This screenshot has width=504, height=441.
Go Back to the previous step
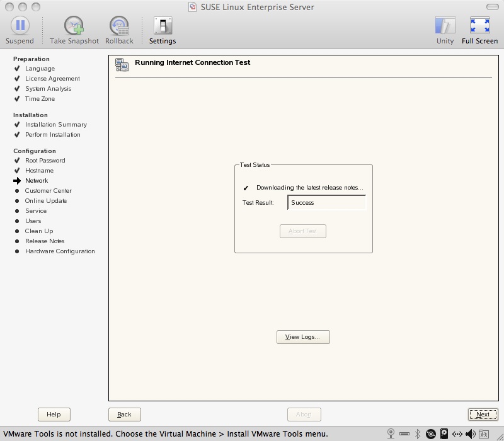click(124, 415)
